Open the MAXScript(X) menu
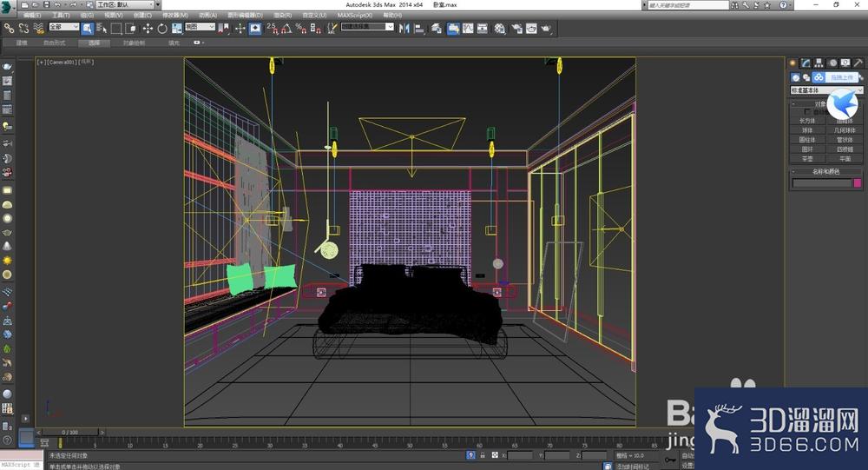 (357, 15)
